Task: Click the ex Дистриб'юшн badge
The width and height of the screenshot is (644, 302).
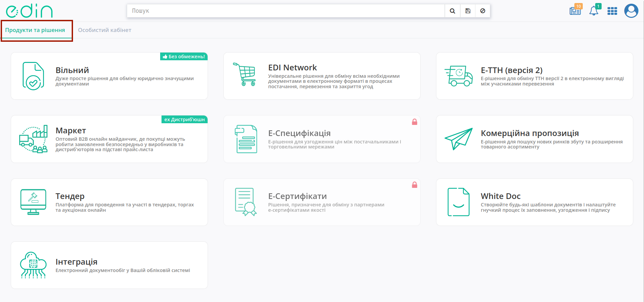Action: [184, 120]
